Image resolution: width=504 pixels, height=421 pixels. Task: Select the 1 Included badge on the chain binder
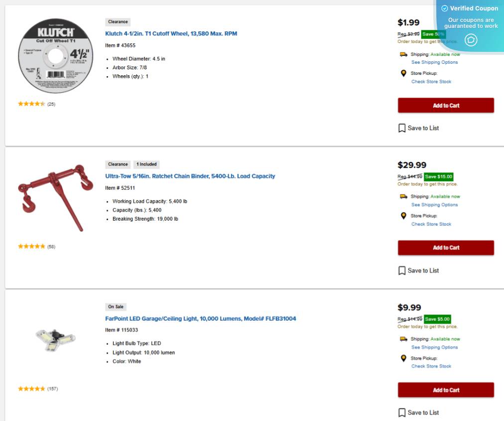pos(146,164)
